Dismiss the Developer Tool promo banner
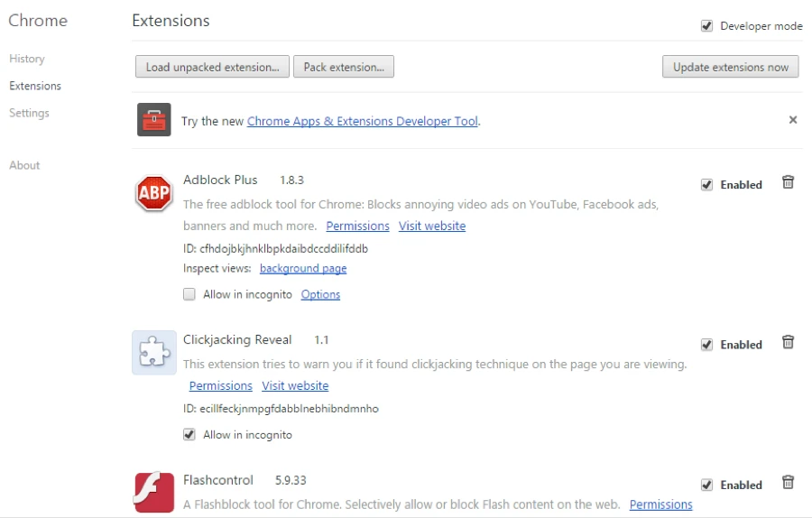 793,120
